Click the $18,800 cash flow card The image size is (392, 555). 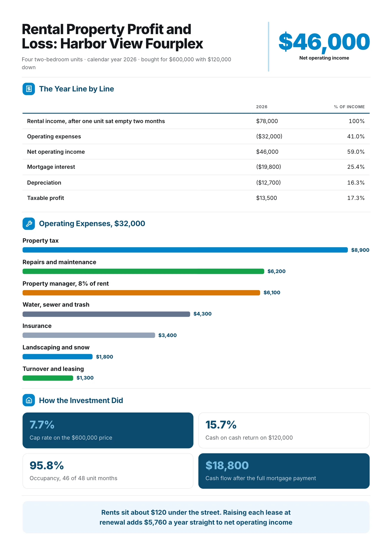pos(284,471)
